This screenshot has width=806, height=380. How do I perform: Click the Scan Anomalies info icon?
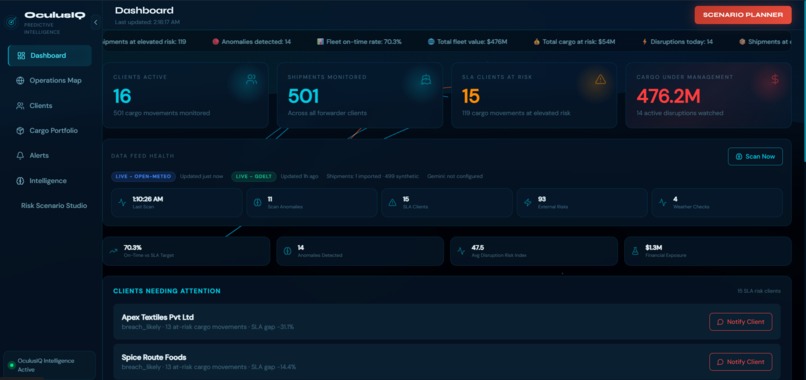point(258,203)
